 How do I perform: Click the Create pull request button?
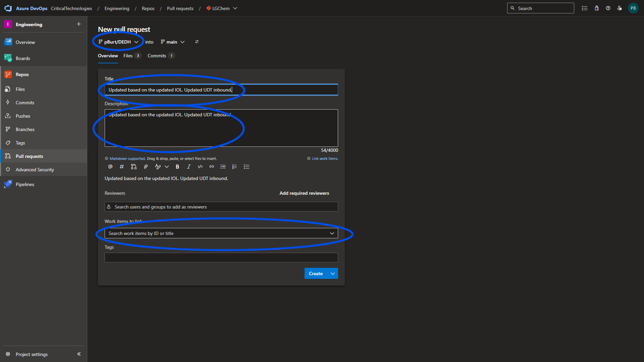click(316, 274)
